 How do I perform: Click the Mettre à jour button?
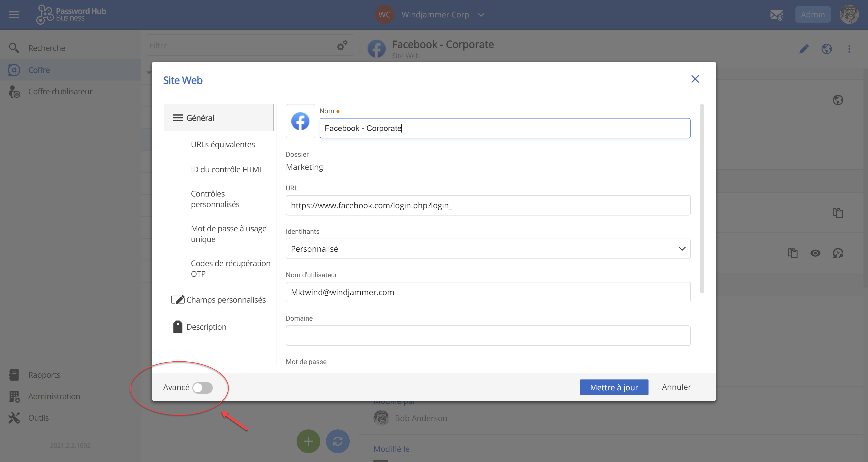614,387
